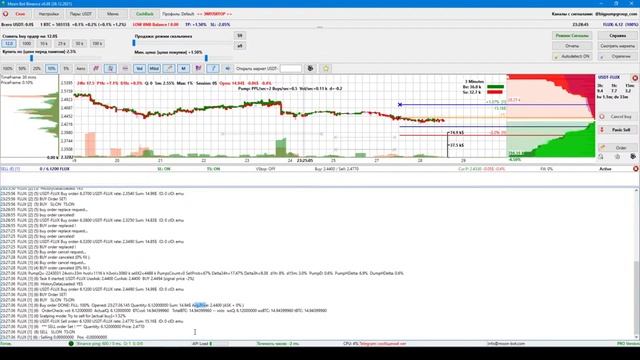Click the middle small icon below Order button
The width and height of the screenshot is (640, 360).
coord(617,157)
